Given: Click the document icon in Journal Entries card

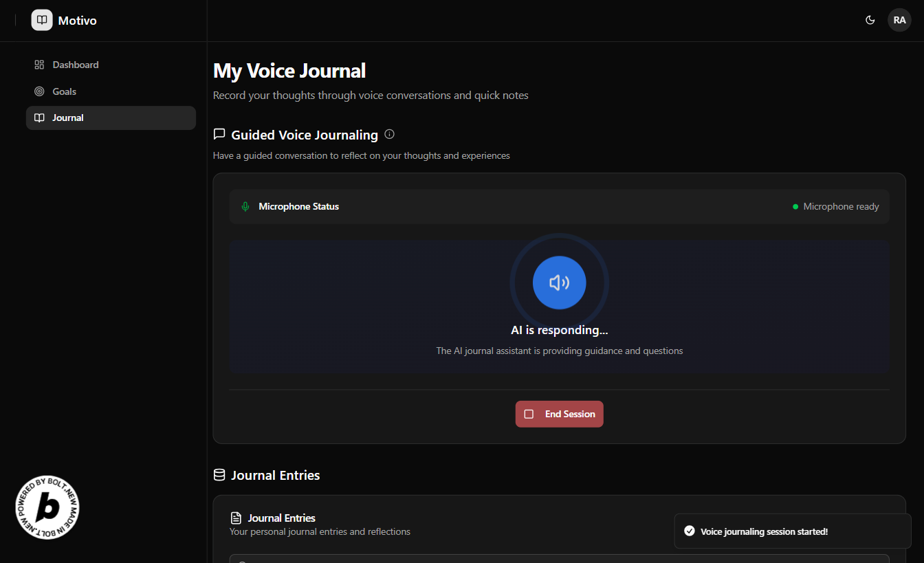Looking at the screenshot, I should (236, 518).
